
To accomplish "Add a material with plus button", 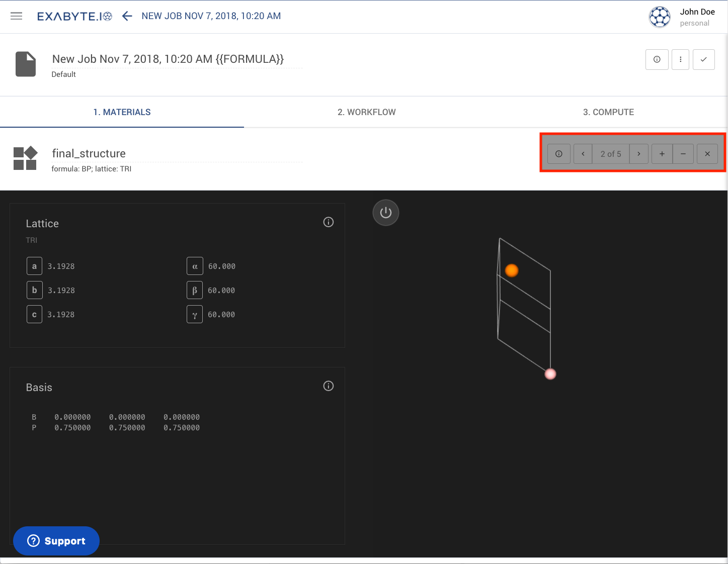I will point(662,154).
